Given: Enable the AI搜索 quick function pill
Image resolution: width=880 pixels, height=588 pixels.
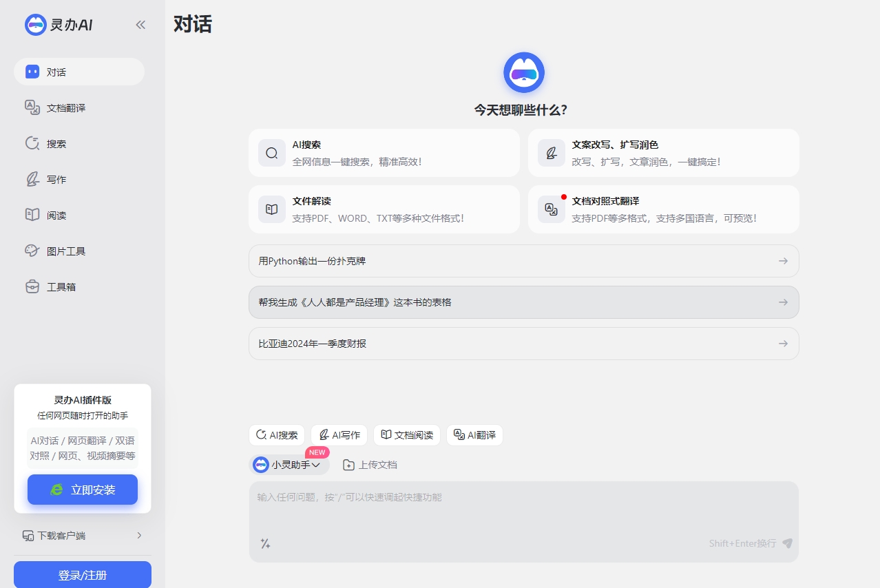Looking at the screenshot, I should (x=276, y=434).
